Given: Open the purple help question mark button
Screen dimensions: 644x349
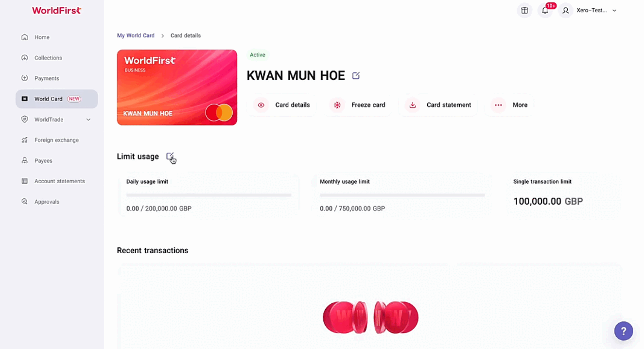Looking at the screenshot, I should tap(624, 331).
